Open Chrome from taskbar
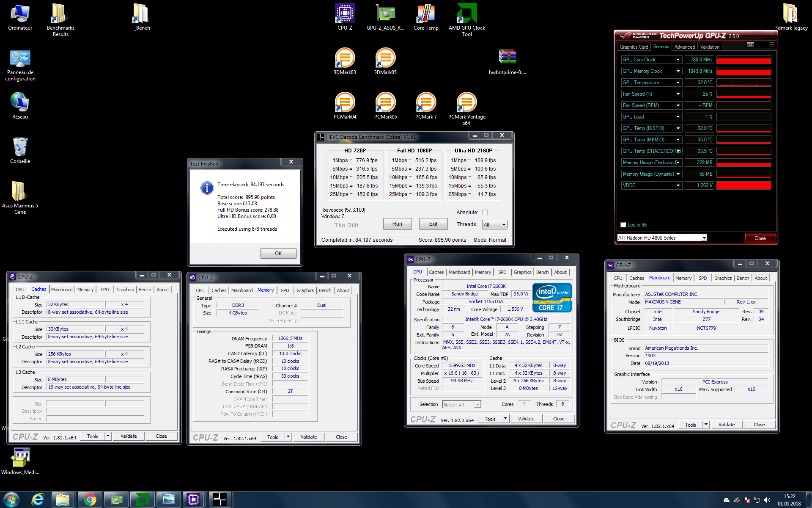 (x=89, y=500)
